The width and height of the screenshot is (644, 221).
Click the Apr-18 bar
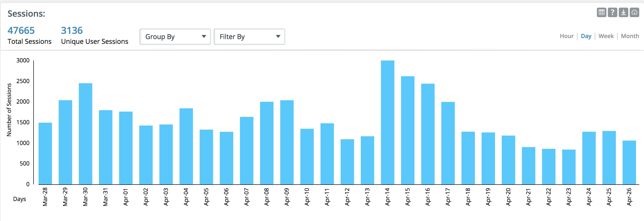click(x=468, y=158)
